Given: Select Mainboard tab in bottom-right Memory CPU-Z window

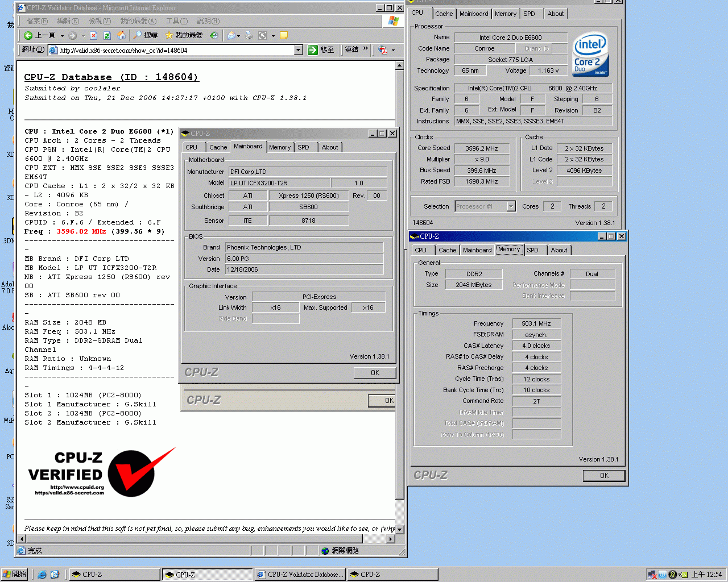Looking at the screenshot, I should (x=477, y=250).
